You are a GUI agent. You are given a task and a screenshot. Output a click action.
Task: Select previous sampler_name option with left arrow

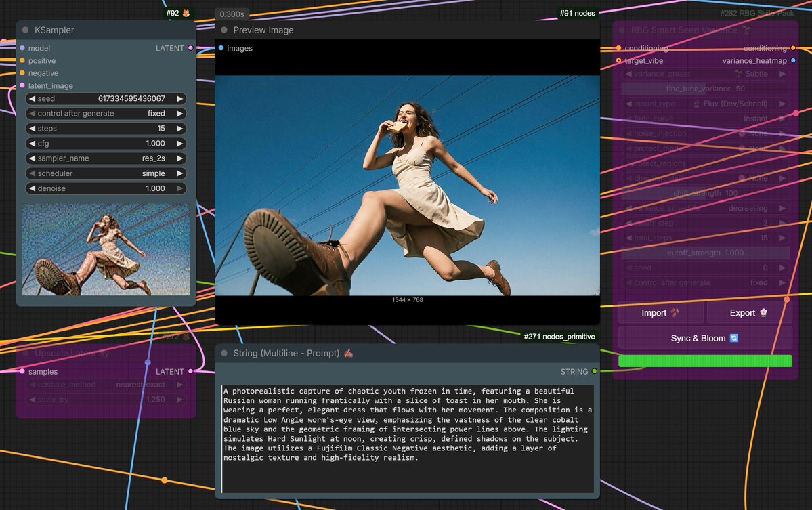click(32, 158)
